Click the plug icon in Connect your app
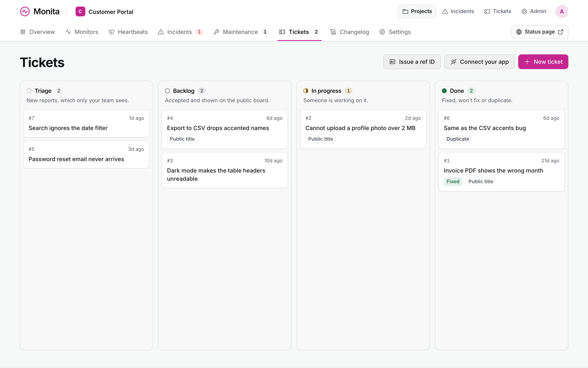 click(453, 62)
